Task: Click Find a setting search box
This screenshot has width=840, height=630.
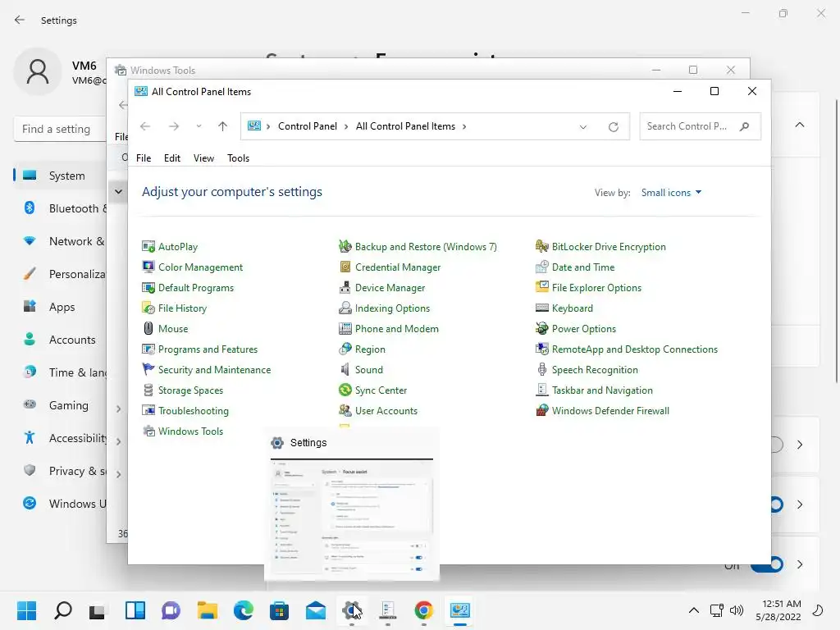Action: pos(60,129)
